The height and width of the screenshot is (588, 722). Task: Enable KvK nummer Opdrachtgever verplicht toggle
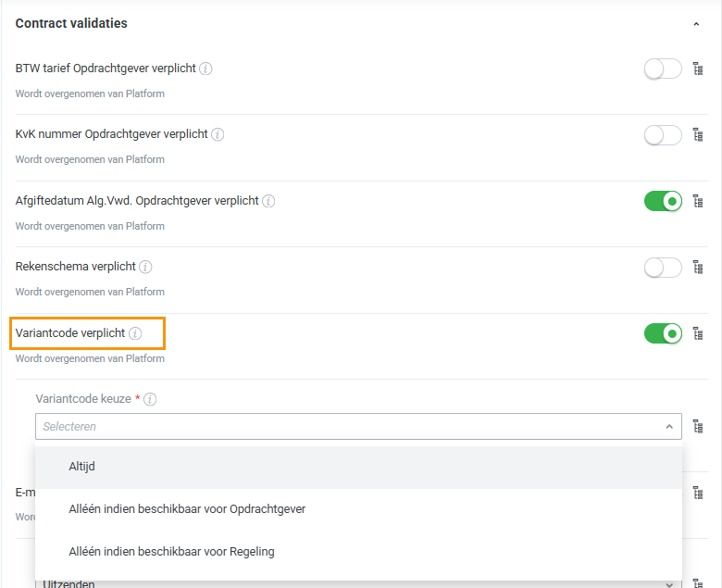[663, 135]
